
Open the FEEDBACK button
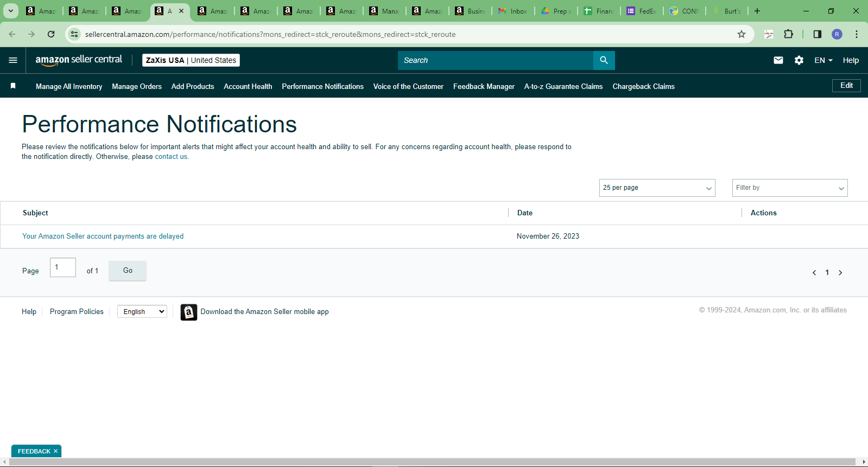[x=34, y=451]
